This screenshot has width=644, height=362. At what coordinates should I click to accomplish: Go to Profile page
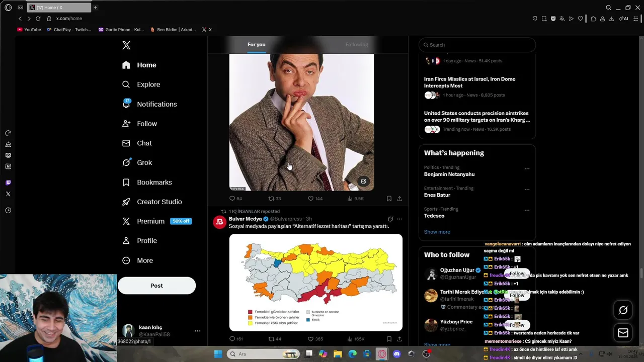tap(140, 241)
